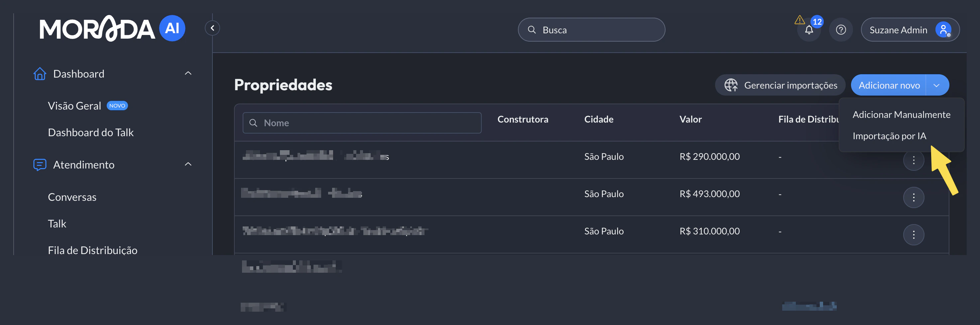Click the Atendimento chat bubble icon
Image resolution: width=980 pixels, height=325 pixels.
tap(40, 164)
